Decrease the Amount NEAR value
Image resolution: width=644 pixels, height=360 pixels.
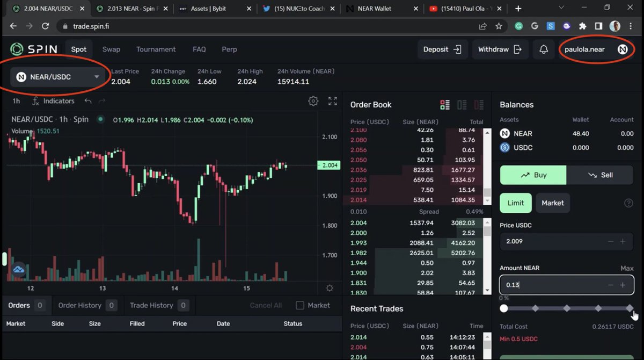point(610,285)
